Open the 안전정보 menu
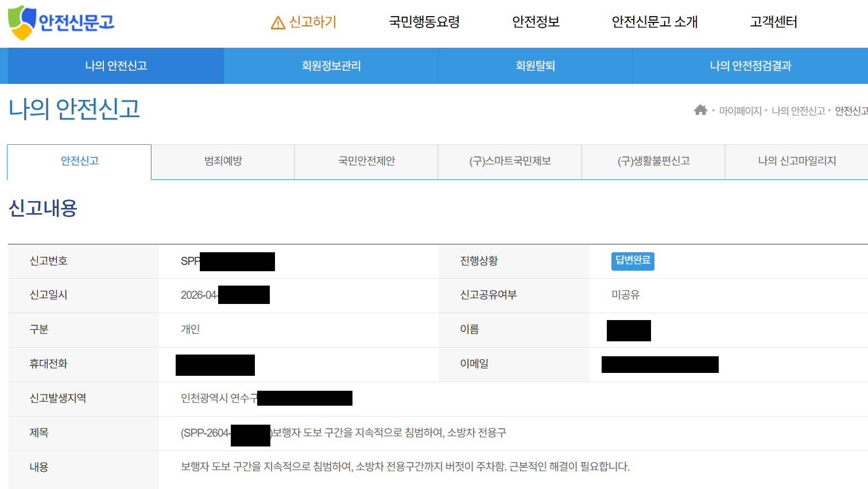 [x=536, y=22]
